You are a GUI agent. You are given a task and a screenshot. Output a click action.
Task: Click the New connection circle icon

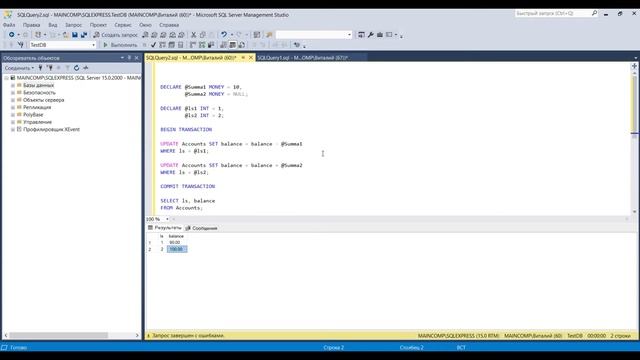click(x=11, y=35)
